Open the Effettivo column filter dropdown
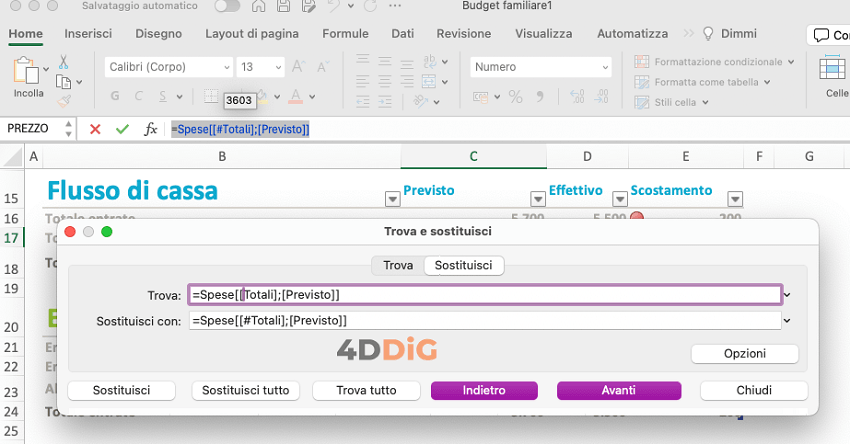Viewport: 850px width, 444px height. [x=620, y=199]
